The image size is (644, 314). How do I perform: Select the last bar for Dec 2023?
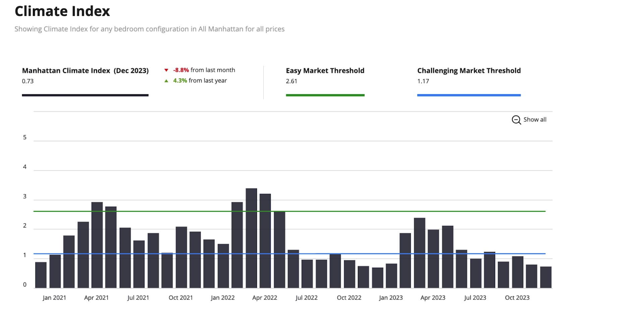point(546,277)
